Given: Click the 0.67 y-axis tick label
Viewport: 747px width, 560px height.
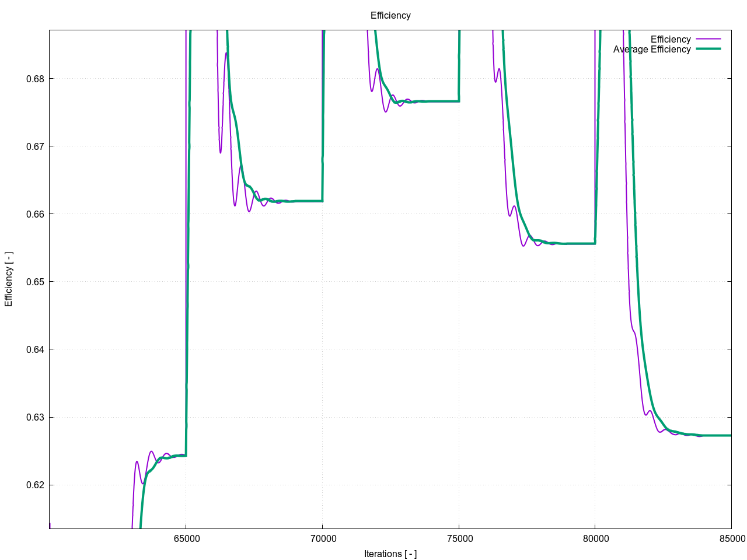Looking at the screenshot, I should coord(36,146).
